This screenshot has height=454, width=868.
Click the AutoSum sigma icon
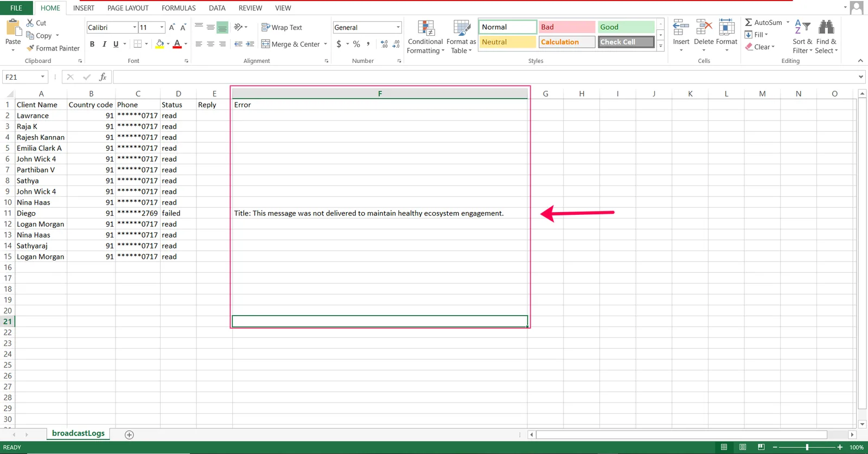[749, 22]
